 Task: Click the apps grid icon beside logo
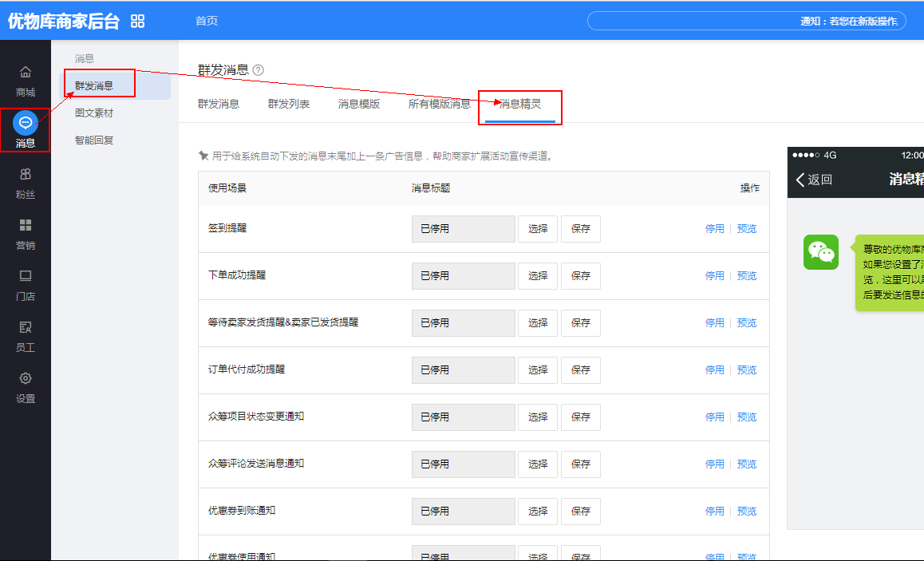[138, 22]
